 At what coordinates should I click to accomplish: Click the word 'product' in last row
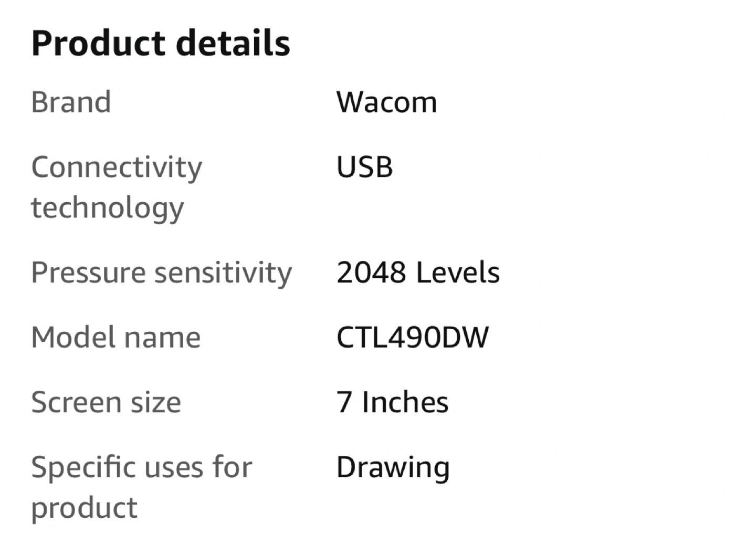point(84,508)
